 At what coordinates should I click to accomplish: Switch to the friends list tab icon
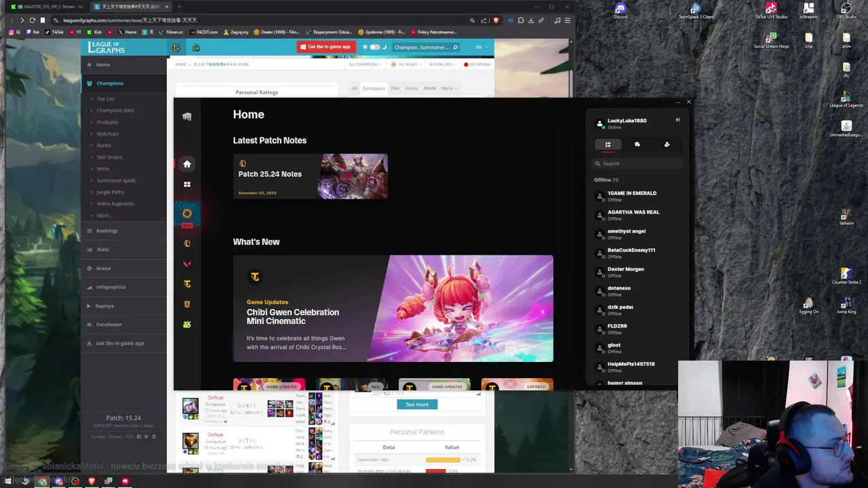click(x=608, y=144)
